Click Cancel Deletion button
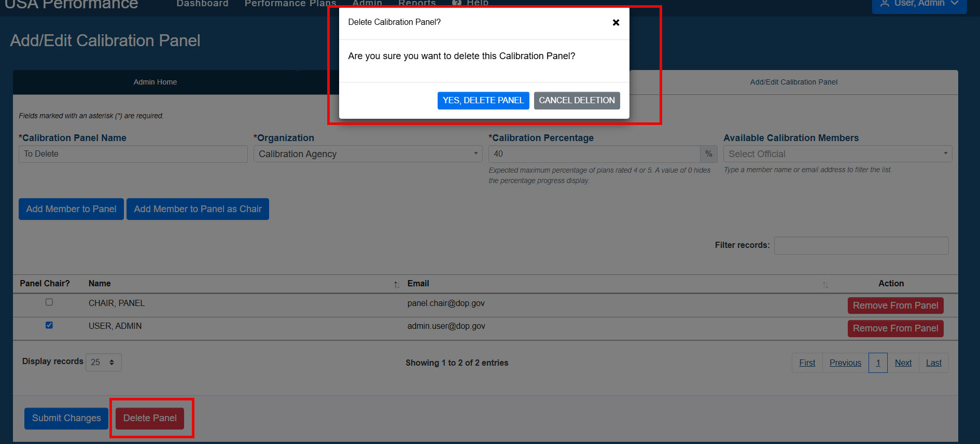Screen dimensions: 980x444 577,101
